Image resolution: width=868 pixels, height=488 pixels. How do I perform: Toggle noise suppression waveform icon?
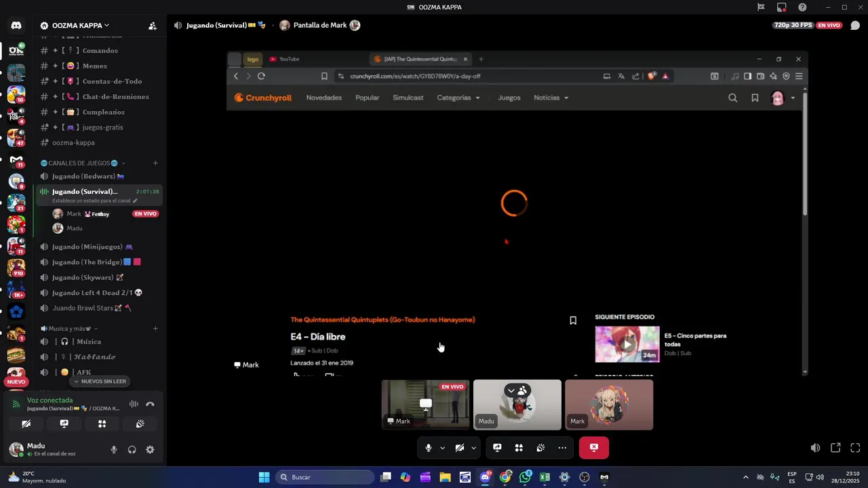(134, 404)
